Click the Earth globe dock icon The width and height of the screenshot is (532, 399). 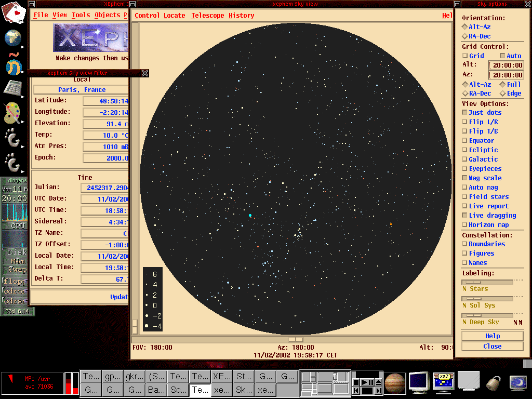(x=13, y=38)
